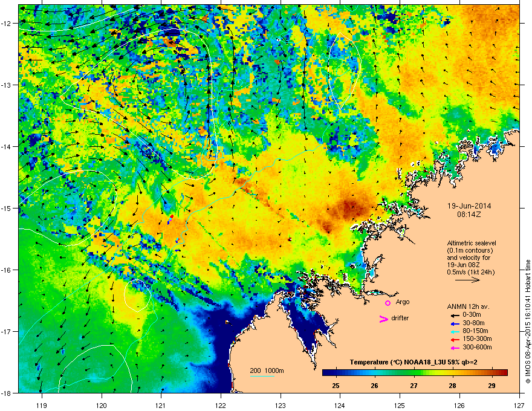Click the longitude axis label 123
Viewport: 532px width, 411px height.
[281, 405]
